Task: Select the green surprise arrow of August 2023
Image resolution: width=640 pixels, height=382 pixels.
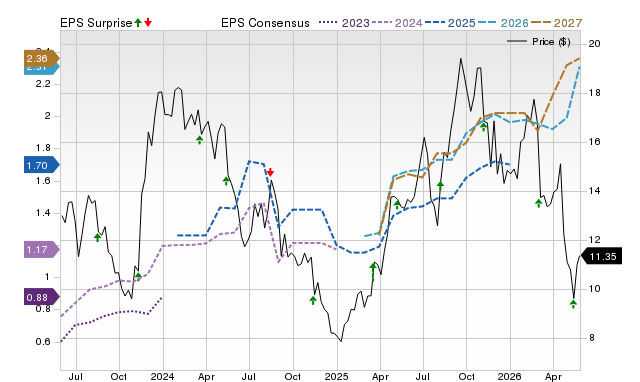Action: (98, 237)
